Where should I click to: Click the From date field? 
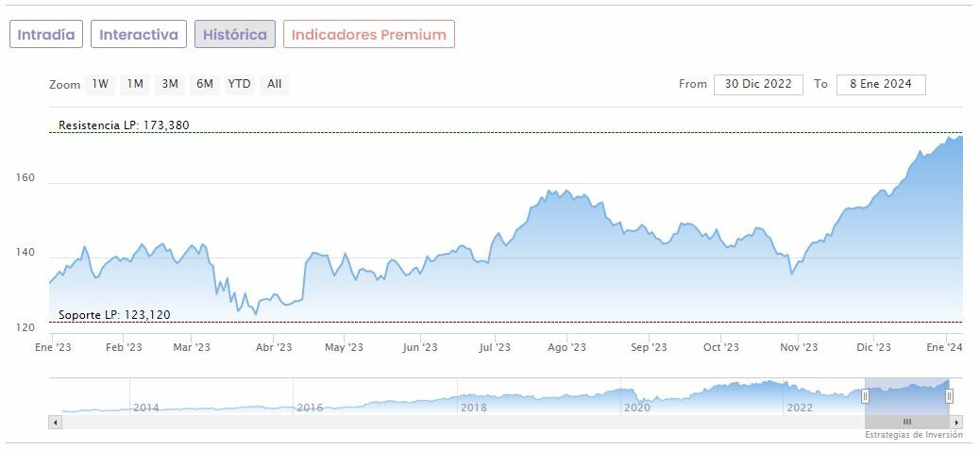pyautogui.click(x=758, y=84)
